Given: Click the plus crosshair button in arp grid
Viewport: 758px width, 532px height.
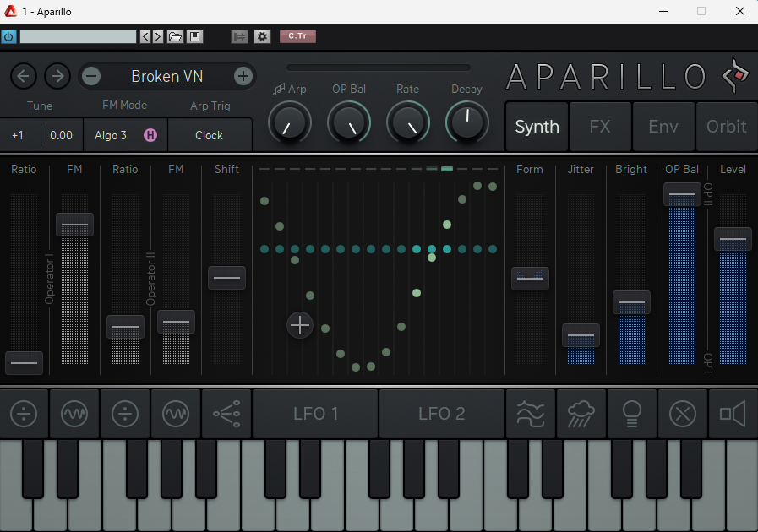Looking at the screenshot, I should click(x=300, y=325).
